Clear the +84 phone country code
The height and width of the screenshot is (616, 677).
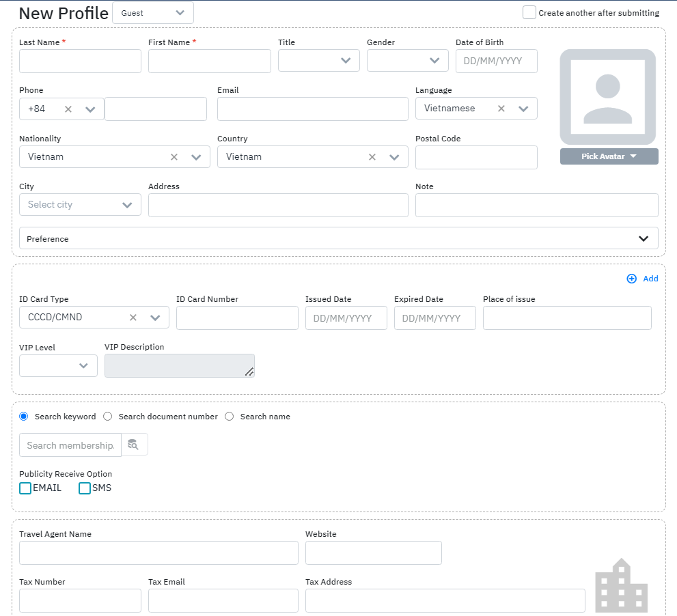click(68, 109)
